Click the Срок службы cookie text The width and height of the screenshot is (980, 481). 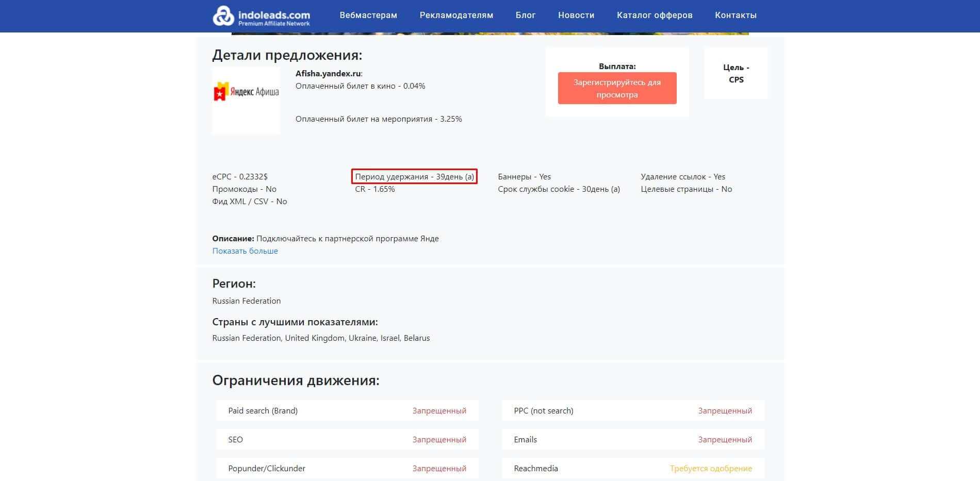pos(559,189)
